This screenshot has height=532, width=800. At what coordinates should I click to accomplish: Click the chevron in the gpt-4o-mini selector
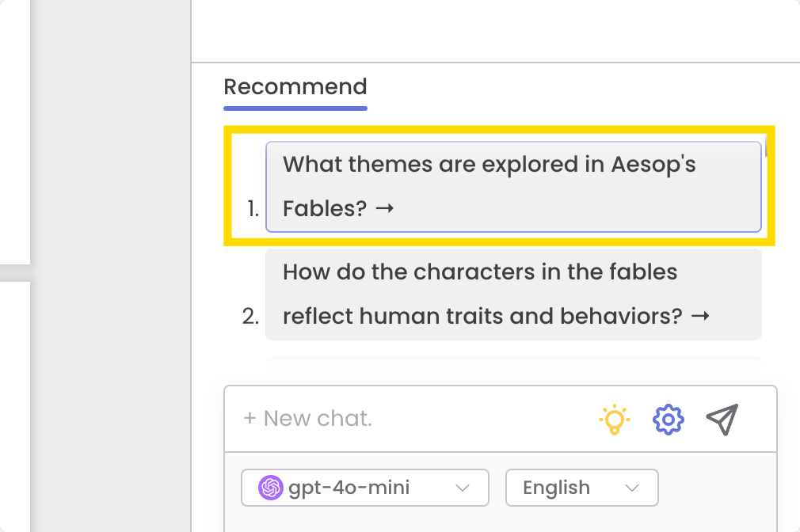463,488
